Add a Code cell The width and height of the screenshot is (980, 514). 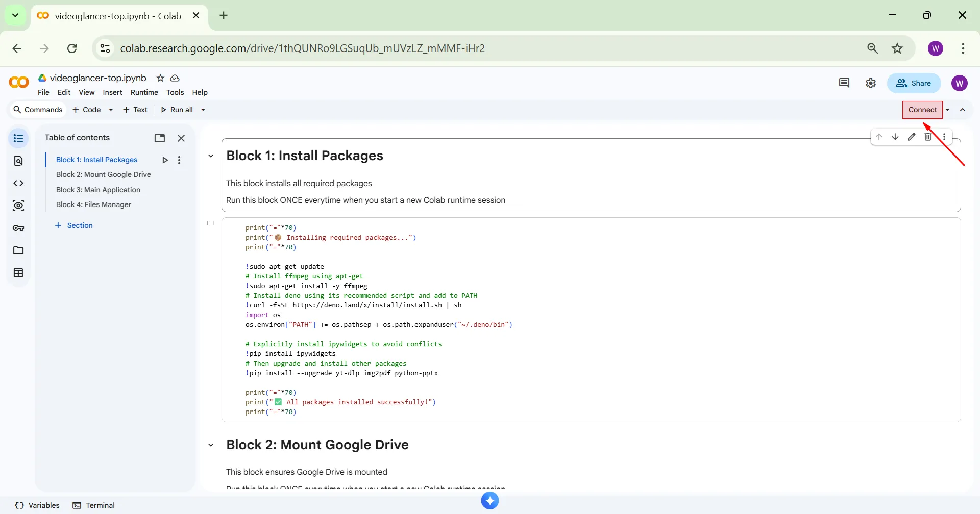click(x=87, y=110)
